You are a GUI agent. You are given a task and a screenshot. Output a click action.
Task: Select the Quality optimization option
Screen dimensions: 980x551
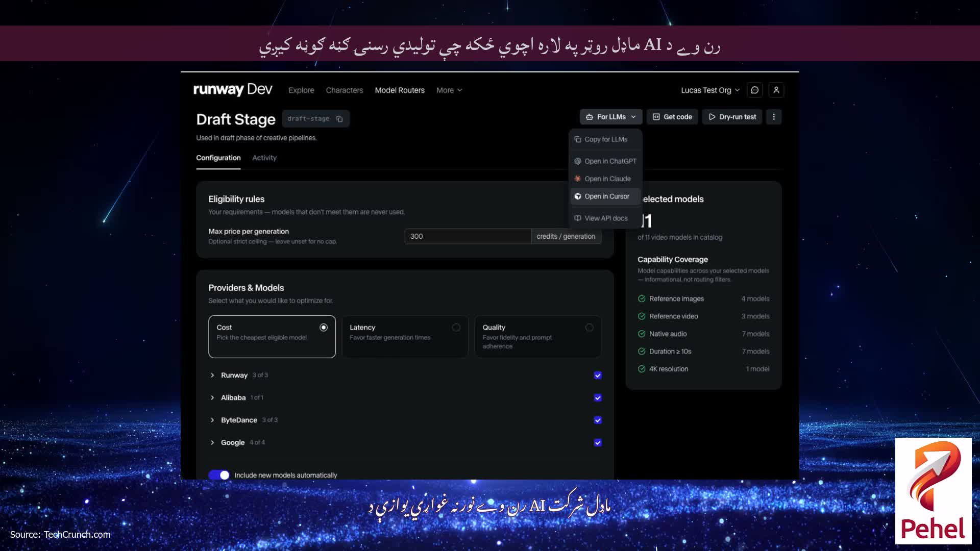[x=538, y=337]
